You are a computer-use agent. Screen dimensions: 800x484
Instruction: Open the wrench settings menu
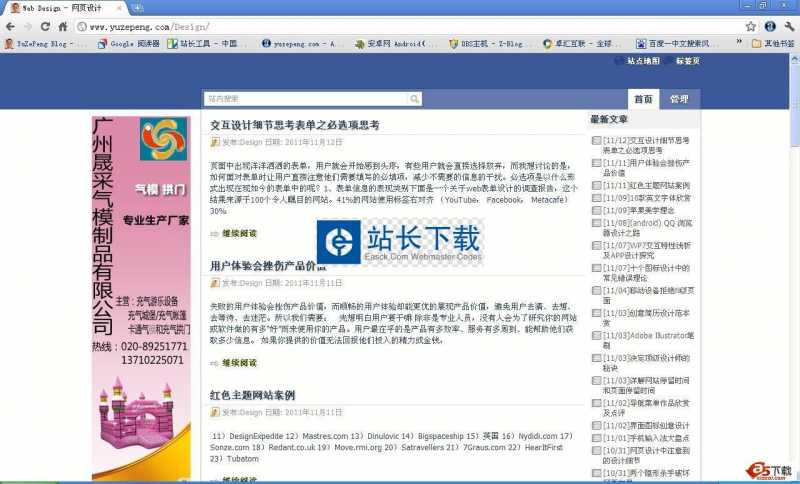789,26
